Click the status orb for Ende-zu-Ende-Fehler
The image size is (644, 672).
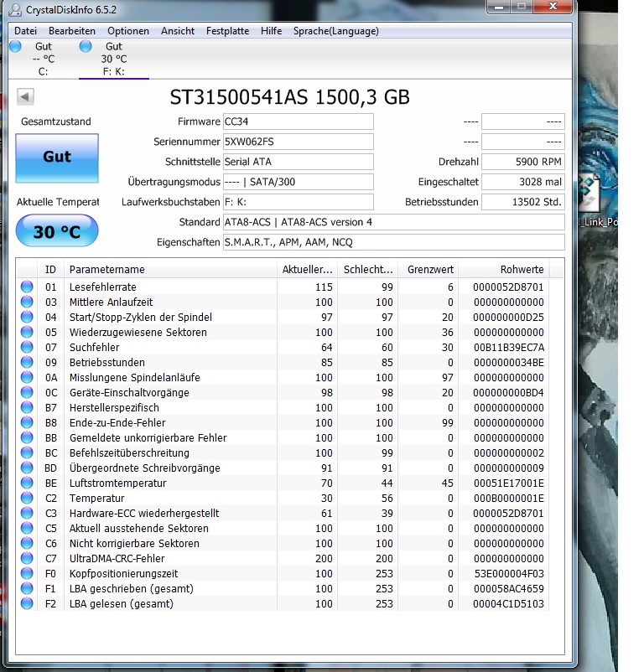(27, 422)
